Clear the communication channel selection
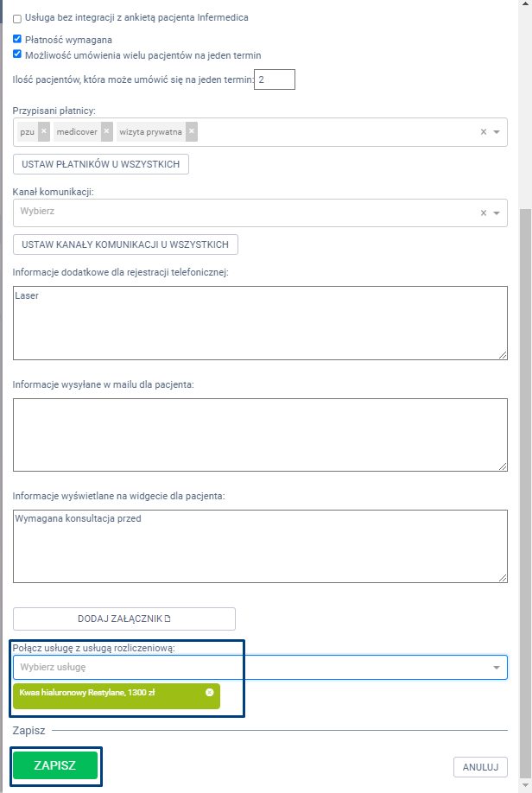 pyautogui.click(x=484, y=213)
